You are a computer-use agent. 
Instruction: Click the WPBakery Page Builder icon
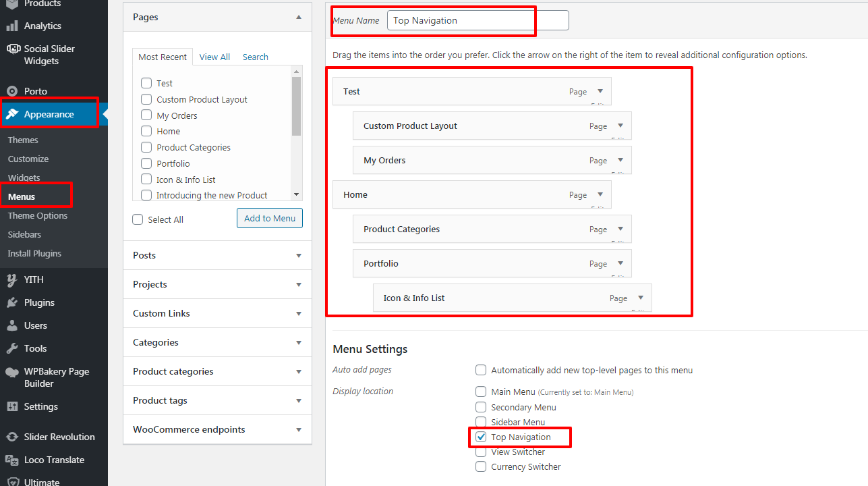point(12,371)
